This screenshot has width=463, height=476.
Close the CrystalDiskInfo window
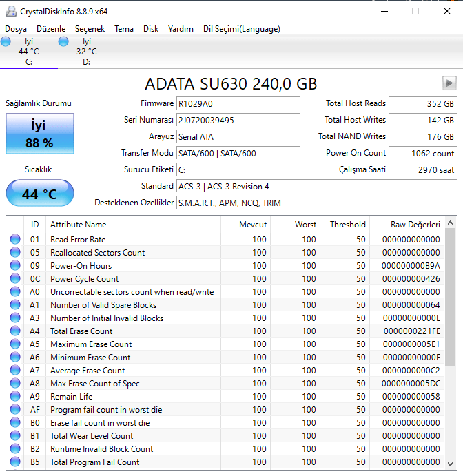(447, 11)
